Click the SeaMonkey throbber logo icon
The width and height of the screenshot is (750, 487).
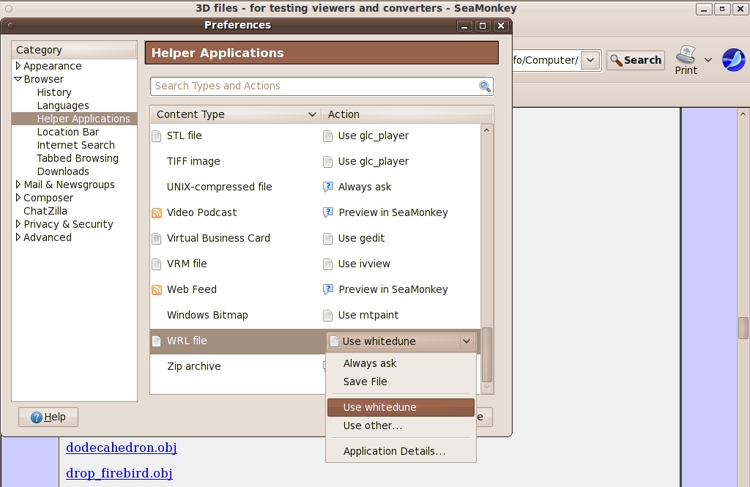734,60
